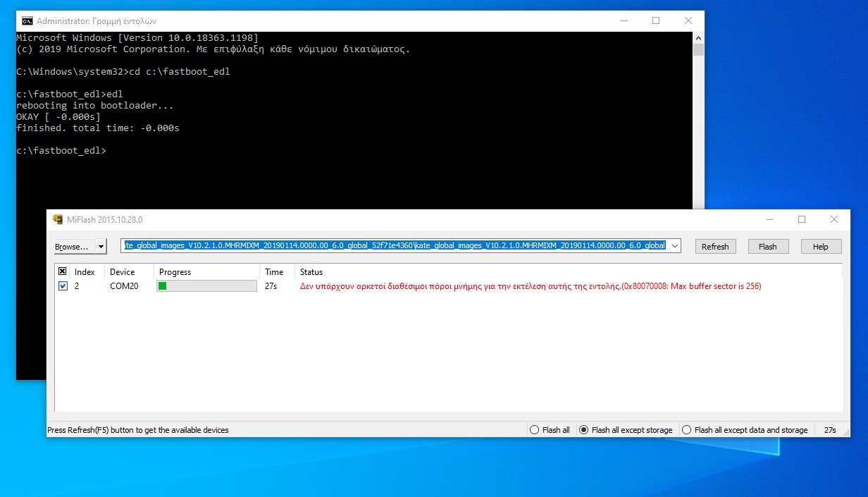Image resolution: width=868 pixels, height=497 pixels.
Task: Click the Time column header
Action: point(277,271)
